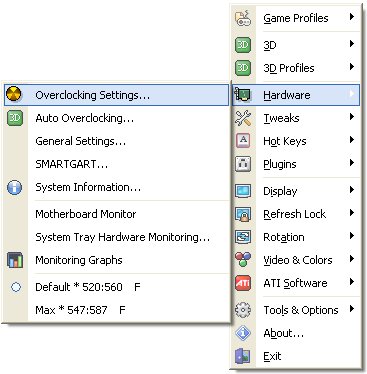The height and width of the screenshot is (374, 367).
Task: Click the Video & Colors balls icon
Action: 243,260
